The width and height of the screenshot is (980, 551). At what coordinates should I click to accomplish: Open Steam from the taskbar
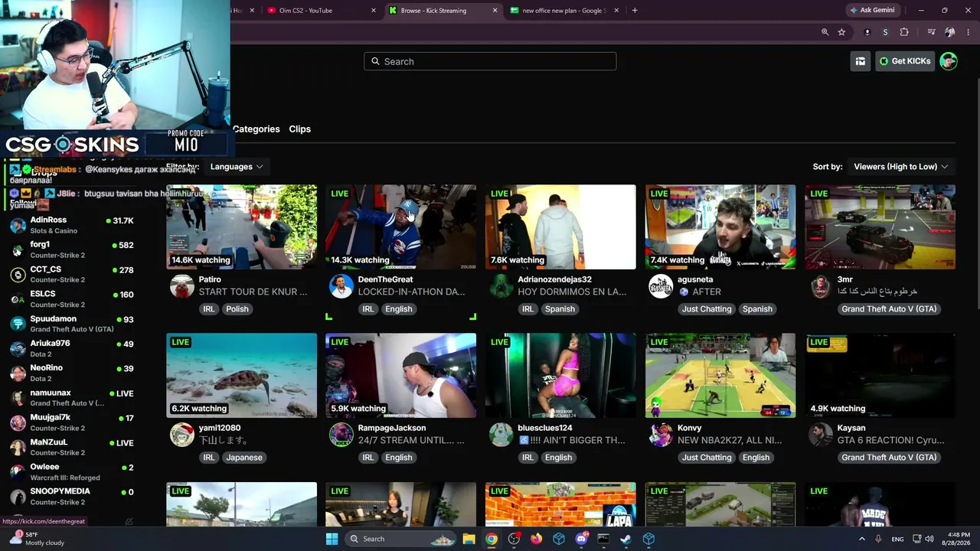[x=626, y=539]
